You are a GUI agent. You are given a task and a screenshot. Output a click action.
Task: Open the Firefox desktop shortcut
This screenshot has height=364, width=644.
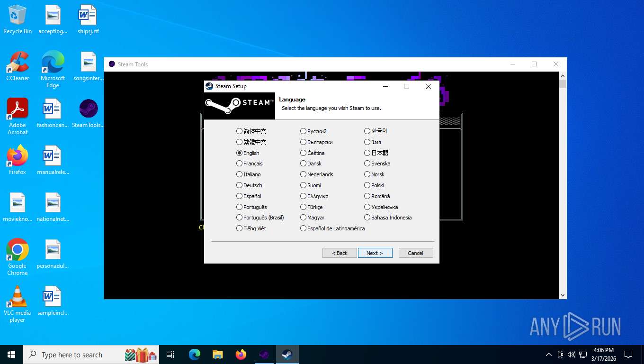point(18,161)
